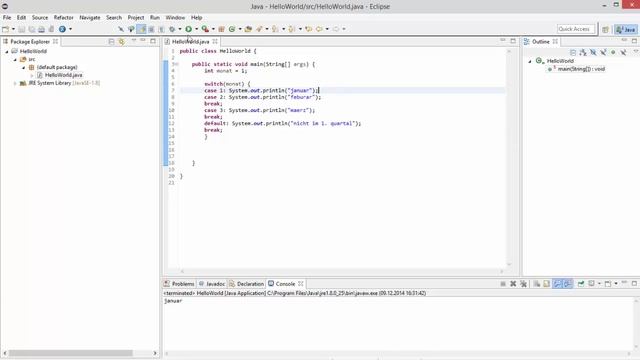Screen dimensions: 640x360
Task: Open the dropdown arrow beside the Run button
Action: coord(196,29)
